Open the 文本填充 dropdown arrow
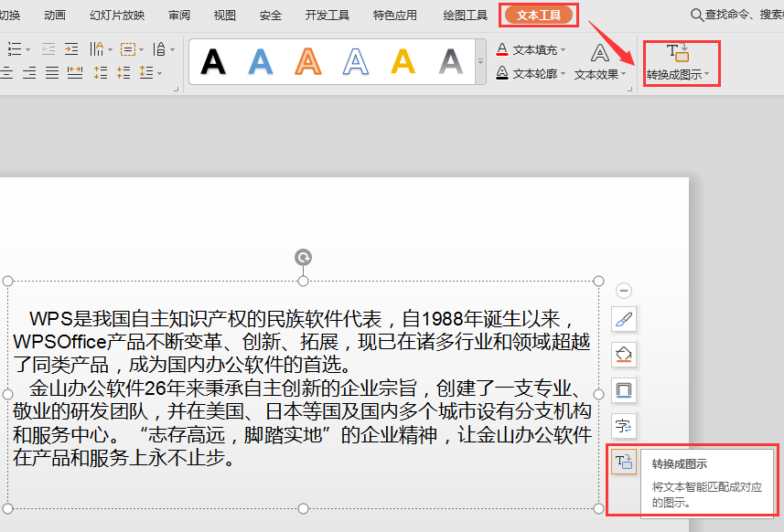Viewport: 784px width, 532px height. click(563, 50)
